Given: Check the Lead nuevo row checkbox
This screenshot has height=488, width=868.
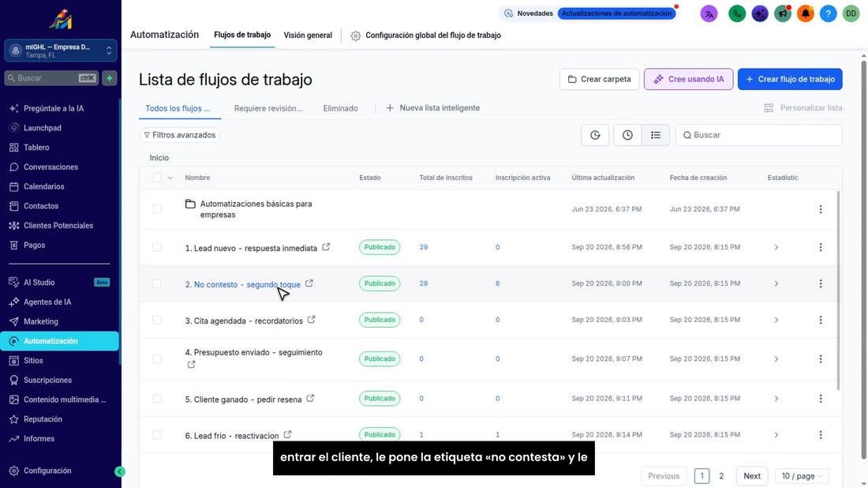Looking at the screenshot, I should [x=157, y=247].
